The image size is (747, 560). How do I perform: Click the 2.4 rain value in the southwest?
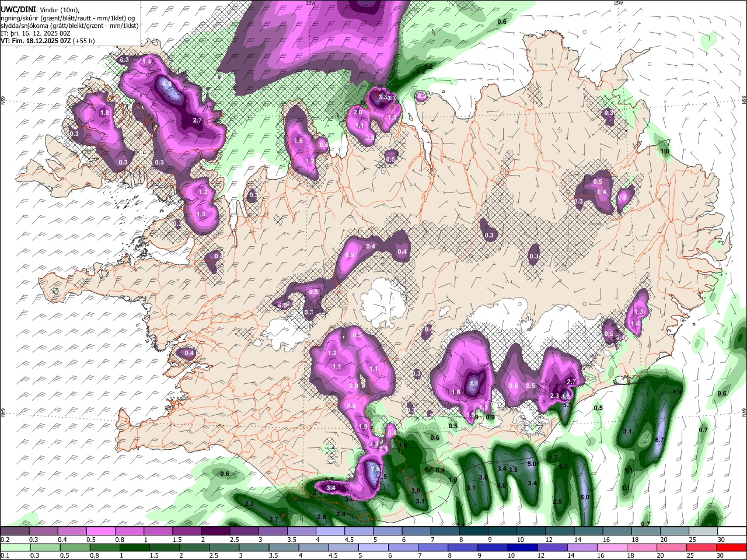click(341, 514)
